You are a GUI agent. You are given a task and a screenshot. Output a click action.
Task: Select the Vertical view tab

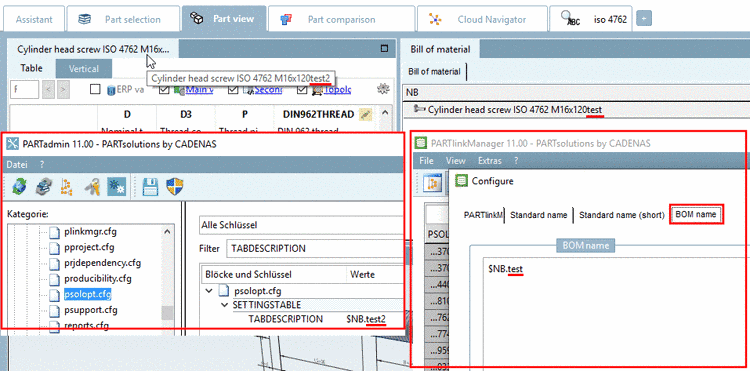[x=84, y=68]
